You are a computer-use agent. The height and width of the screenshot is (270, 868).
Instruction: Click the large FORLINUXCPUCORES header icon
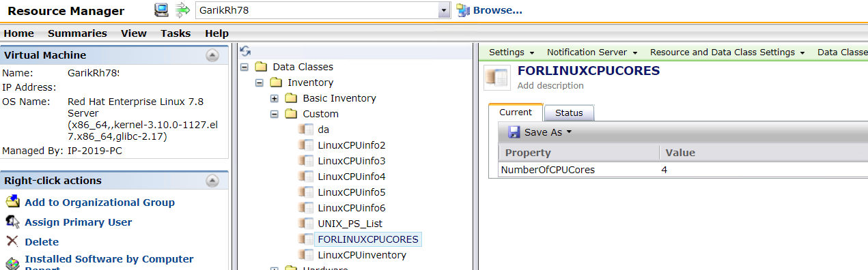(x=497, y=77)
